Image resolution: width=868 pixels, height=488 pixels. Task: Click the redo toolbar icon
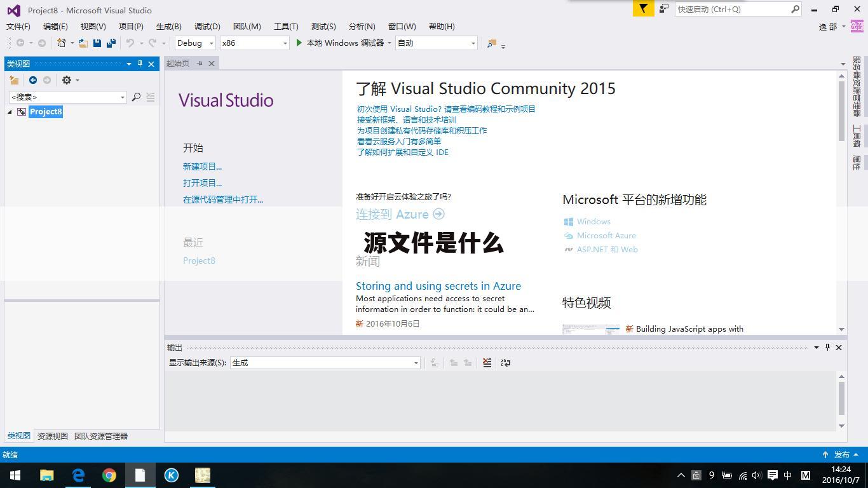(153, 43)
